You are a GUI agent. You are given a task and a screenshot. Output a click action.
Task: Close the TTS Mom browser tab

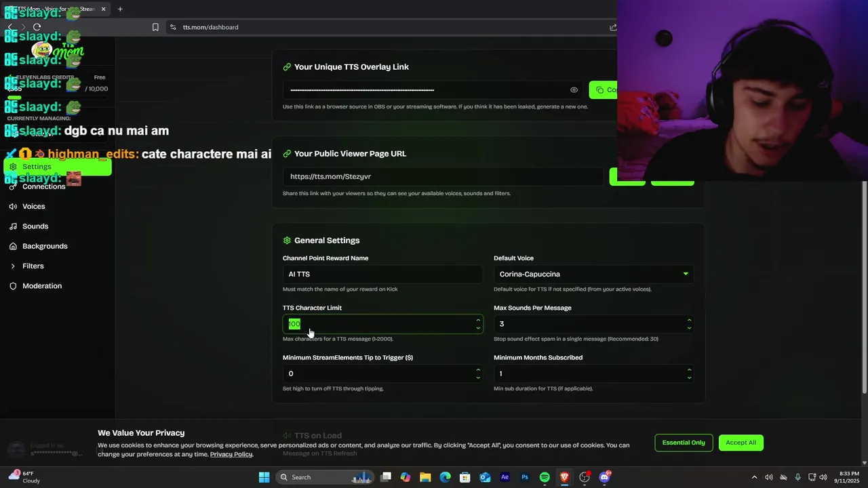(x=104, y=9)
